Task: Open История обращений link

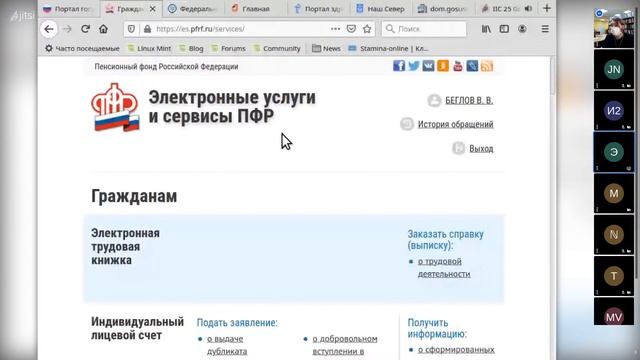Action: 456,124
